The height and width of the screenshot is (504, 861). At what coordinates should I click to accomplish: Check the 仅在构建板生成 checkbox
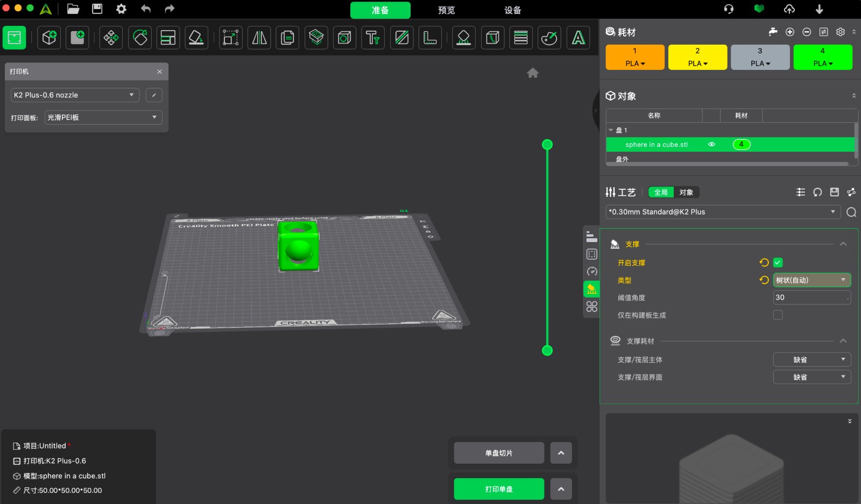point(778,315)
